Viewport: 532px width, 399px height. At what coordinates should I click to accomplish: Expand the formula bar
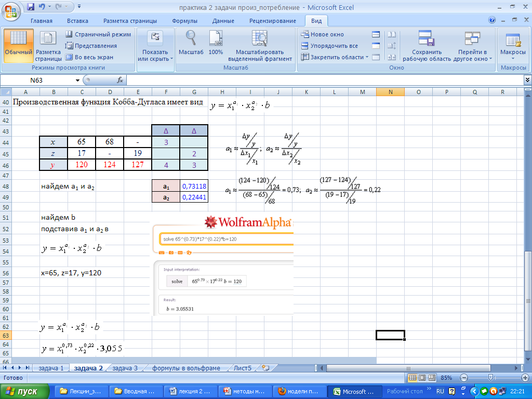click(x=527, y=80)
